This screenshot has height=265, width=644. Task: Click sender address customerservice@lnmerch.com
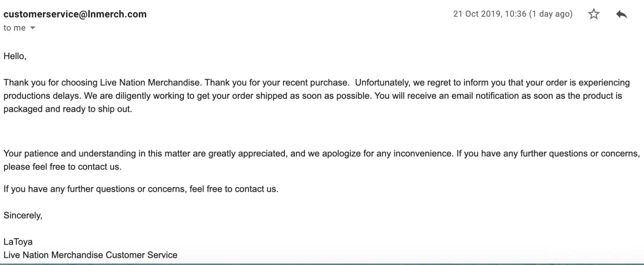75,14
